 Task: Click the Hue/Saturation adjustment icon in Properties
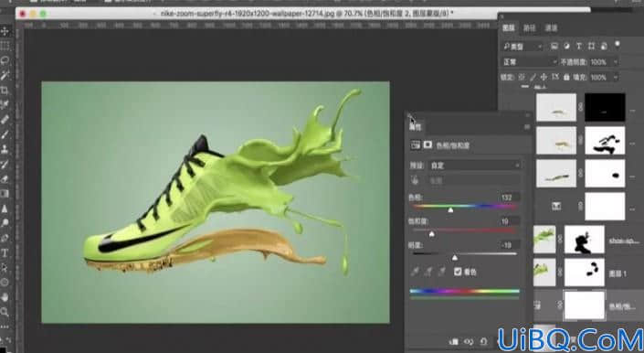(x=416, y=144)
